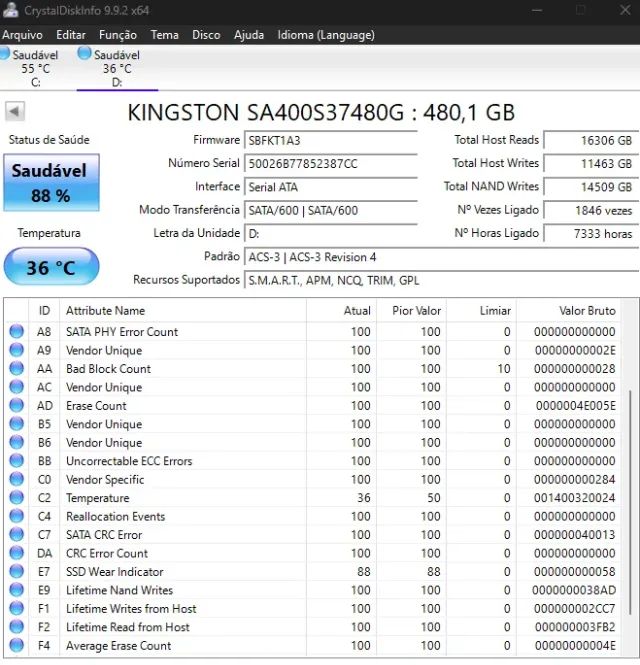The width and height of the screenshot is (640, 665).
Task: Click the Firmware field SBFKT1A3
Action: pos(331,140)
